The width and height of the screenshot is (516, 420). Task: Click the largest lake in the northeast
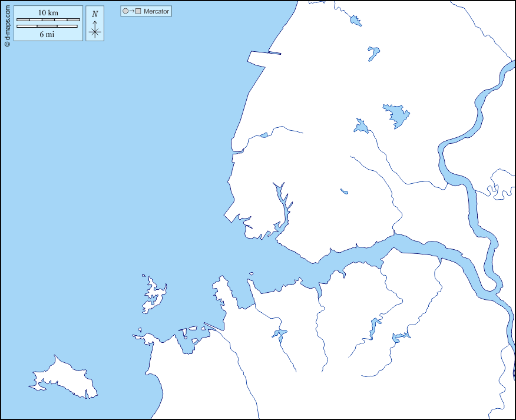[396, 115]
